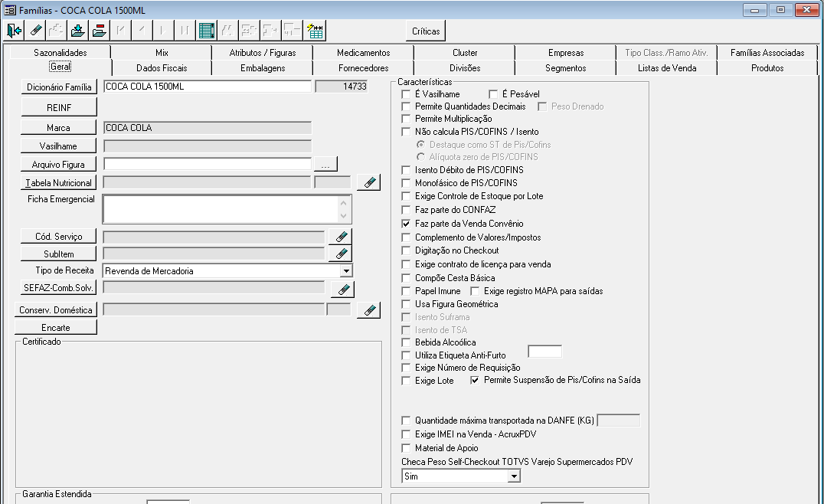Select the Sazonalidades tab
The image size is (824, 504).
pos(60,53)
